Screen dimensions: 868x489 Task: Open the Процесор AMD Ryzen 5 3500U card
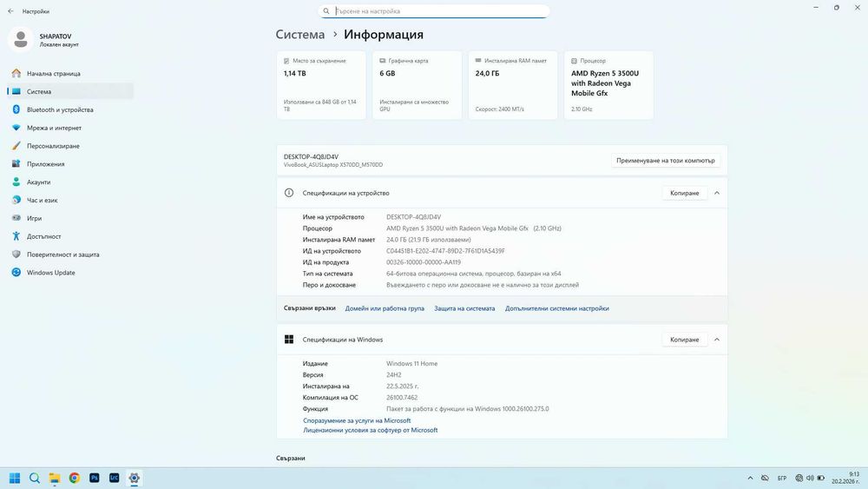point(608,85)
